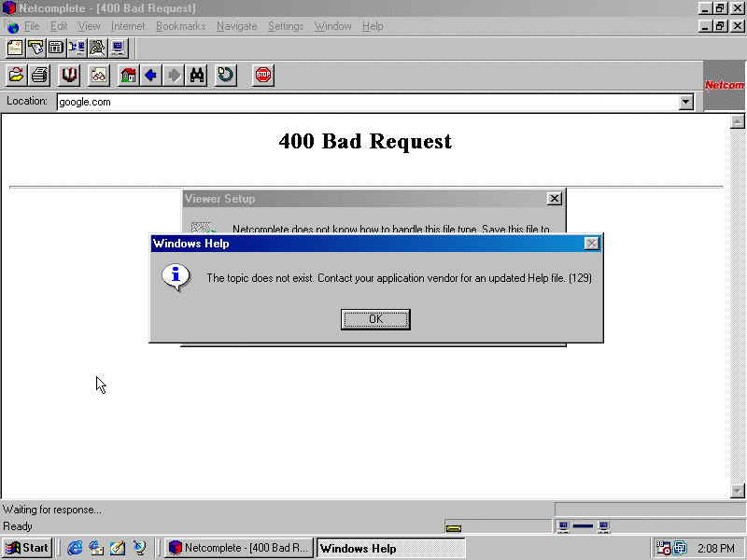
Task: Open the Navigate menu
Action: coord(236,26)
